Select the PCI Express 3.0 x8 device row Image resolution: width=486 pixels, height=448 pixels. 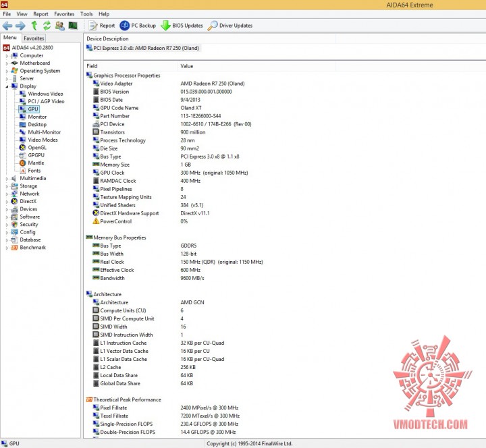pyautogui.click(x=143, y=48)
